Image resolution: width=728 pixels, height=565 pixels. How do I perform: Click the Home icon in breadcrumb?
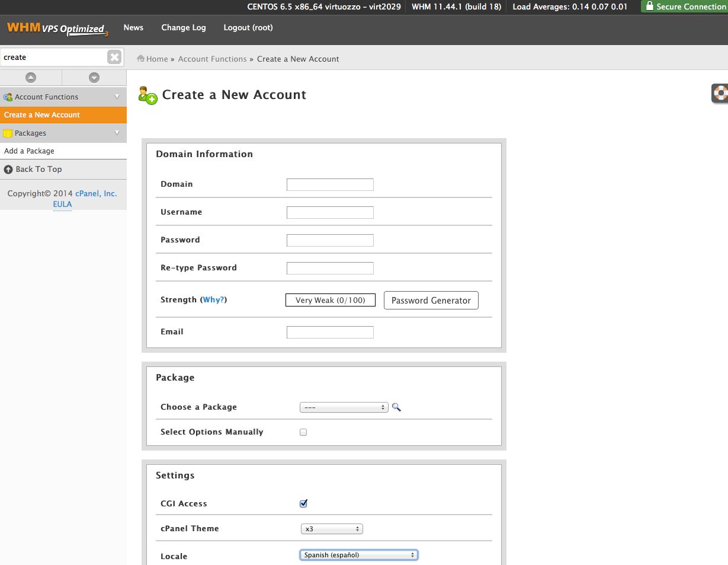click(141, 59)
